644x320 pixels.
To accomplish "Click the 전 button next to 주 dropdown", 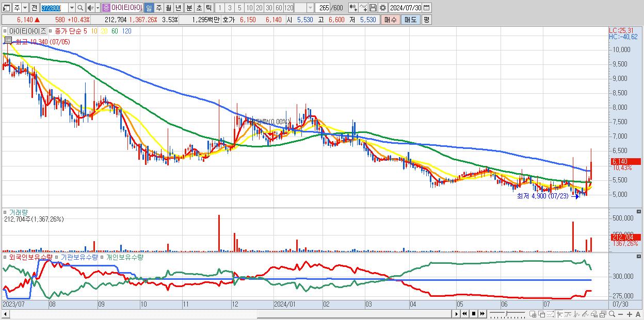I will [34, 8].
